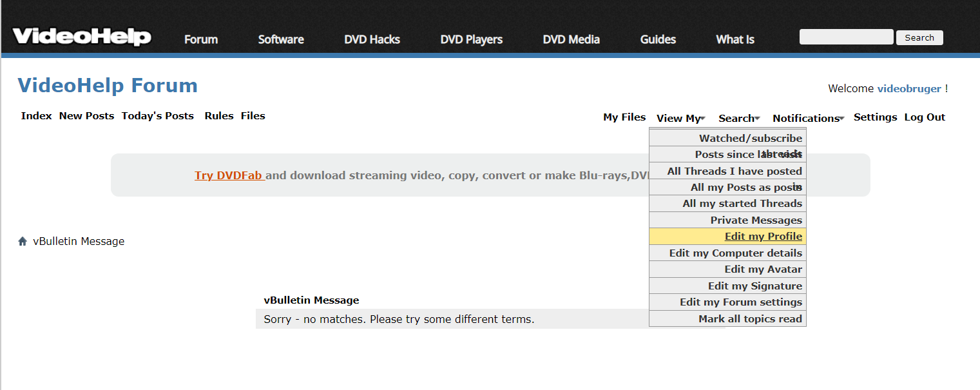The height and width of the screenshot is (390, 980).
Task: Focus the header search text field
Action: [846, 37]
